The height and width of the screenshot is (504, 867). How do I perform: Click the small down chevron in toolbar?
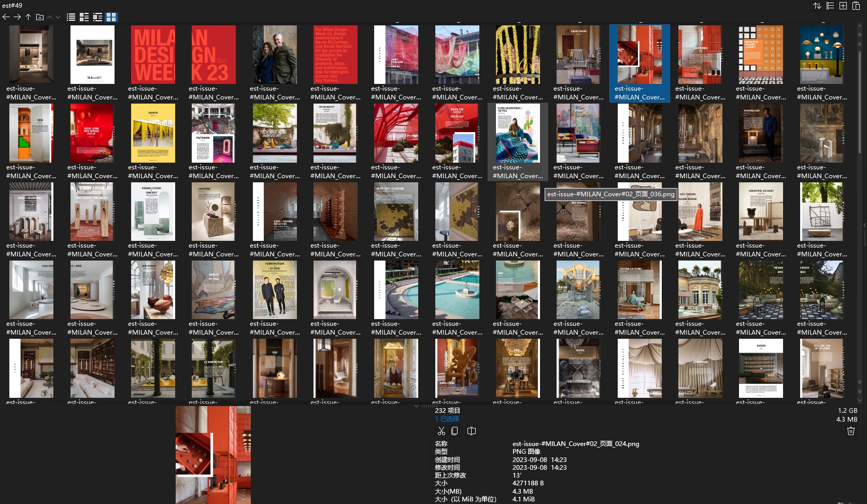tap(58, 17)
